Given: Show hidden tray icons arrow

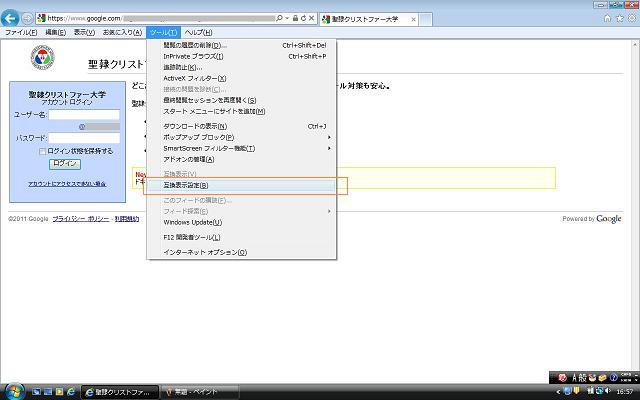Looking at the screenshot, I should click(558, 391).
